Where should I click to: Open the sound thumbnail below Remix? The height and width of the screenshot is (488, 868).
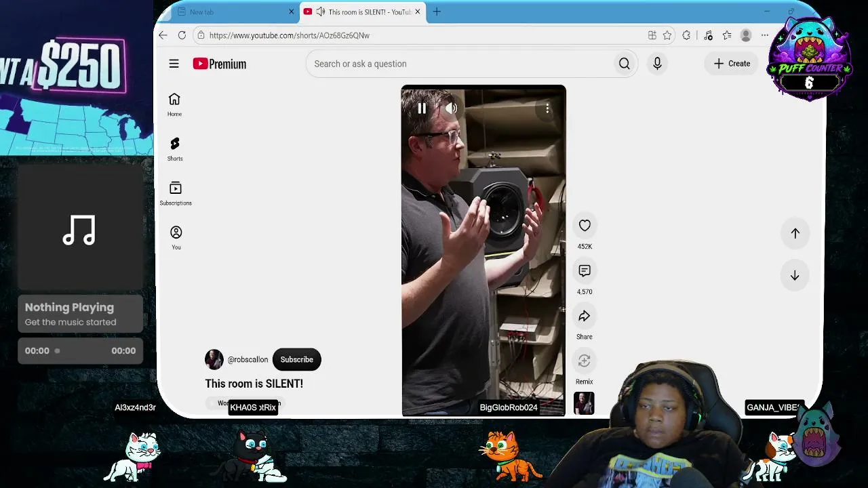[x=584, y=403]
